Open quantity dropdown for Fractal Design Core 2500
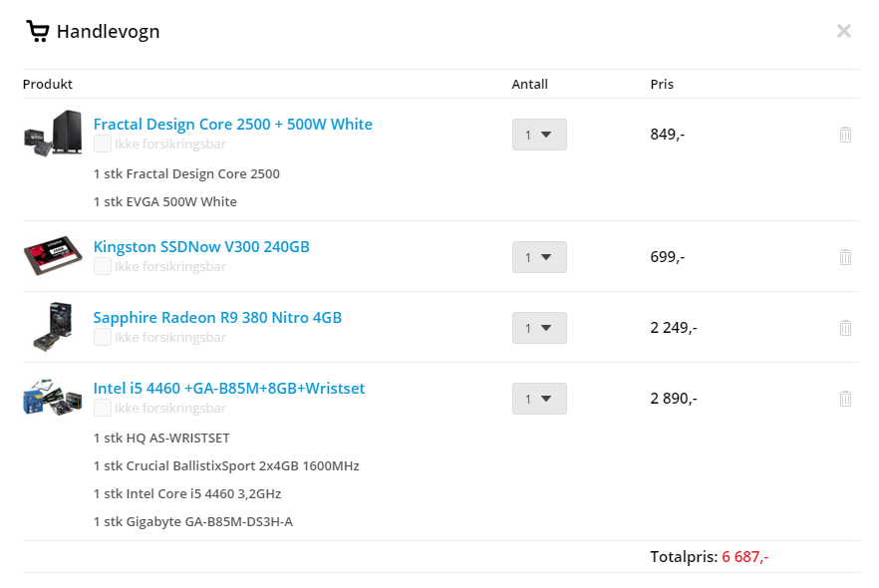 tap(539, 135)
